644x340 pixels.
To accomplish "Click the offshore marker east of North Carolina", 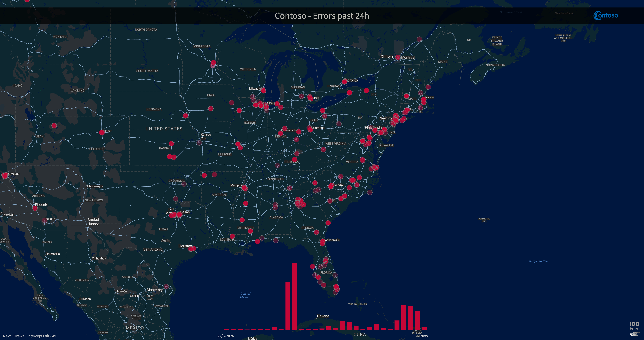I will 370,192.
